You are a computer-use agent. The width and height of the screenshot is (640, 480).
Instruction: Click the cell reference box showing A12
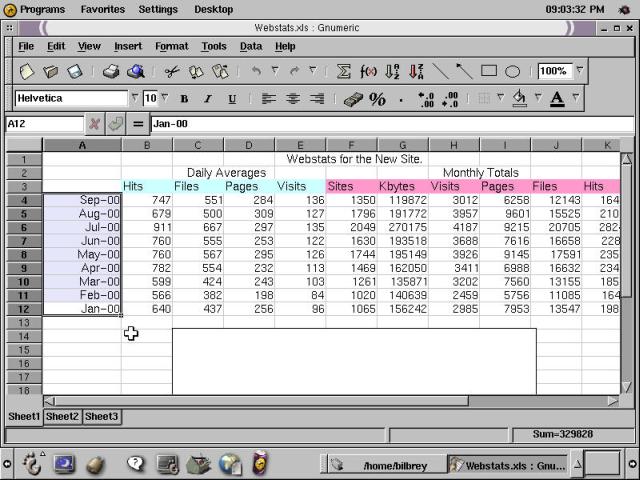point(44,124)
